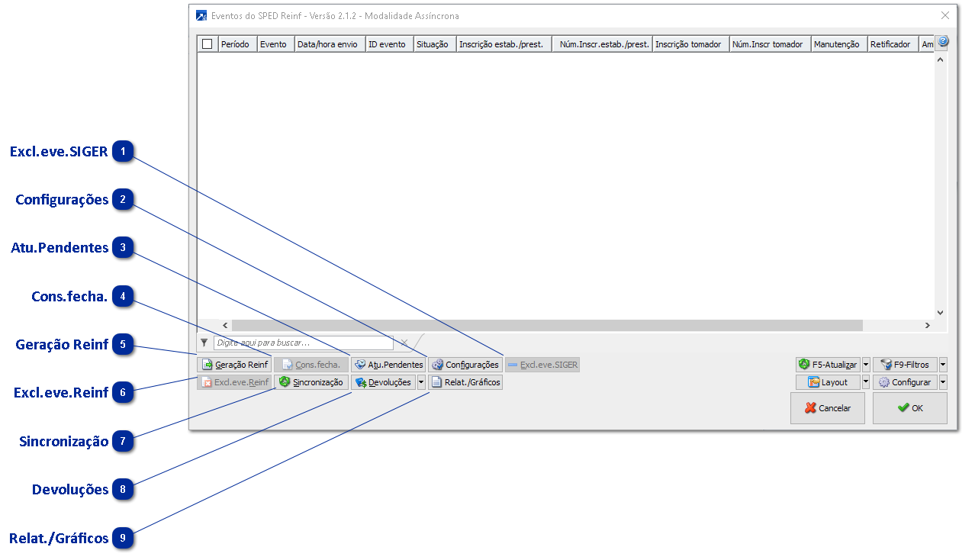This screenshot has width=975, height=560.
Task: Expand the F9-Filtros dropdown arrow
Action: pyautogui.click(x=943, y=365)
